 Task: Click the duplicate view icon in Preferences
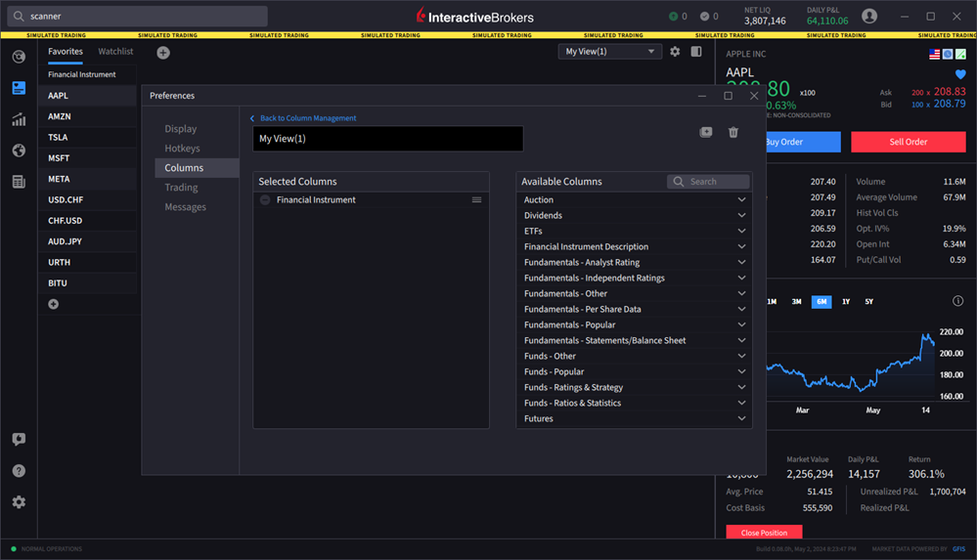coord(706,132)
